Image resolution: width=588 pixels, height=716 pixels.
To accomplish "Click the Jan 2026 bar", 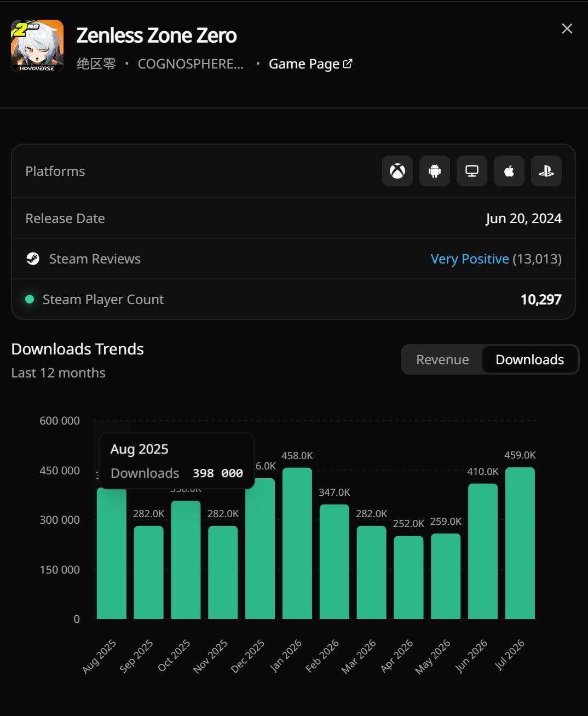I will [297, 543].
